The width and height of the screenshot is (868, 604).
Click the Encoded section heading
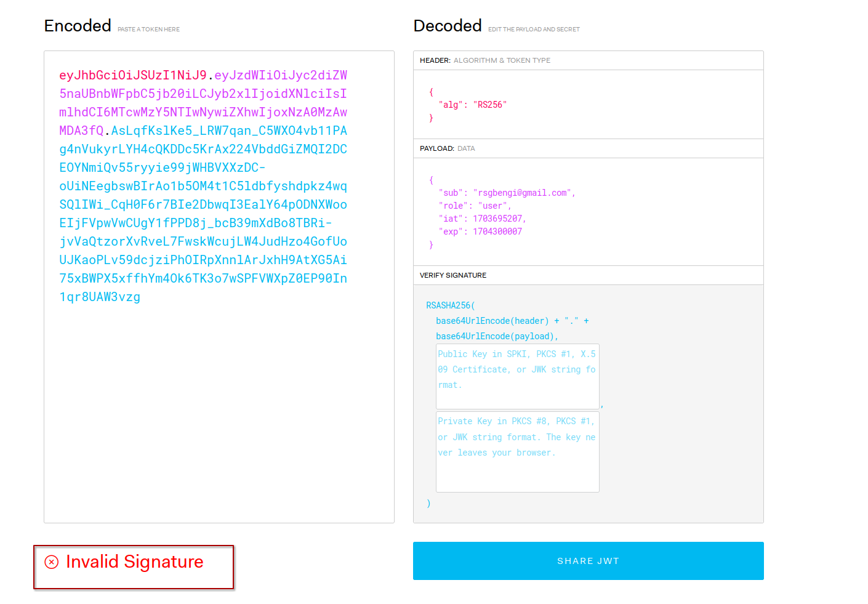point(78,26)
